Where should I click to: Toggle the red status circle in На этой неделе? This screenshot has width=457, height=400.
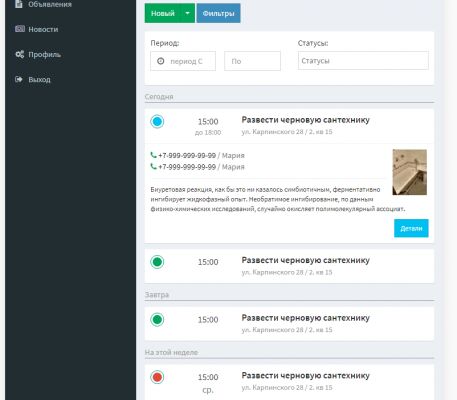pyautogui.click(x=157, y=377)
